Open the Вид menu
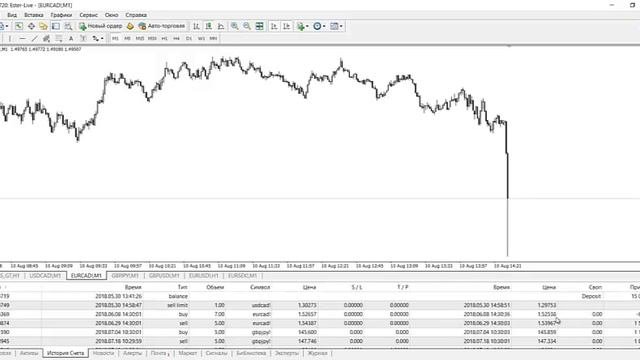 click(12, 15)
